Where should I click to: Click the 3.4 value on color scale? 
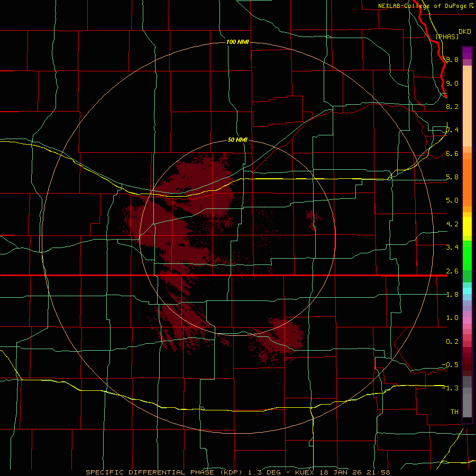[452, 248]
